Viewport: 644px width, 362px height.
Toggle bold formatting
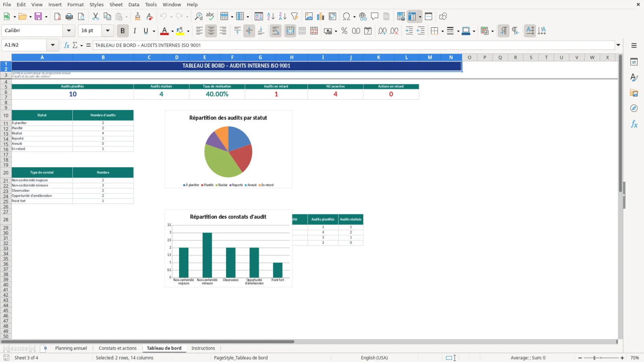pos(123,31)
